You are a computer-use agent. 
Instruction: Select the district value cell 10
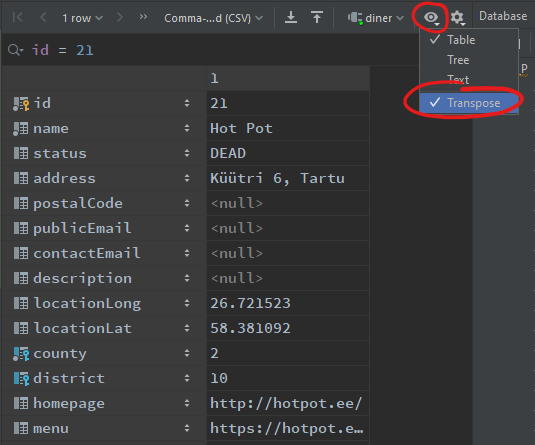[288, 378]
